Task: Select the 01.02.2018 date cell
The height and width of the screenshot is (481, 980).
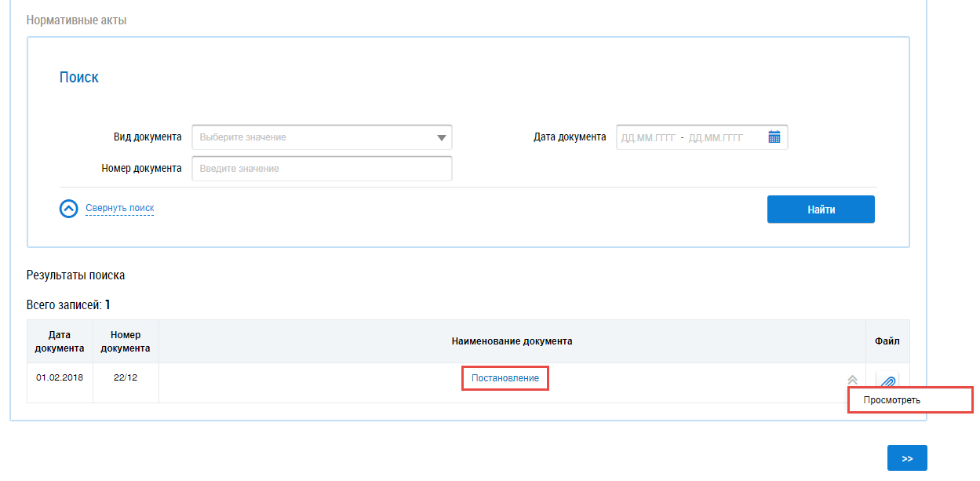Action: [x=60, y=378]
